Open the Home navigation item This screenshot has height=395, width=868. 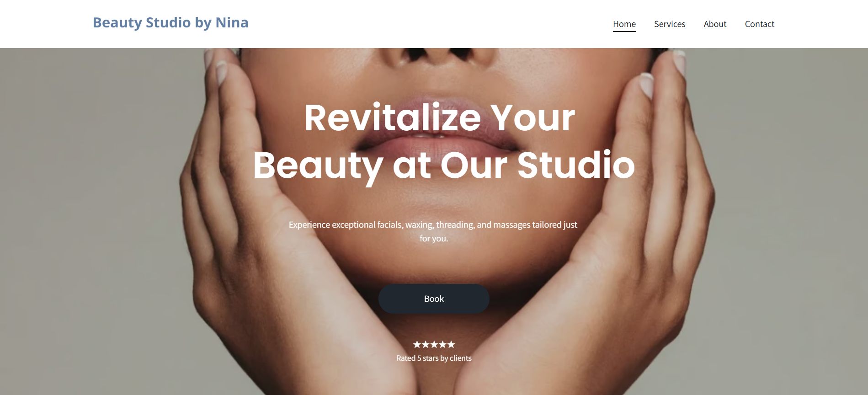[624, 24]
